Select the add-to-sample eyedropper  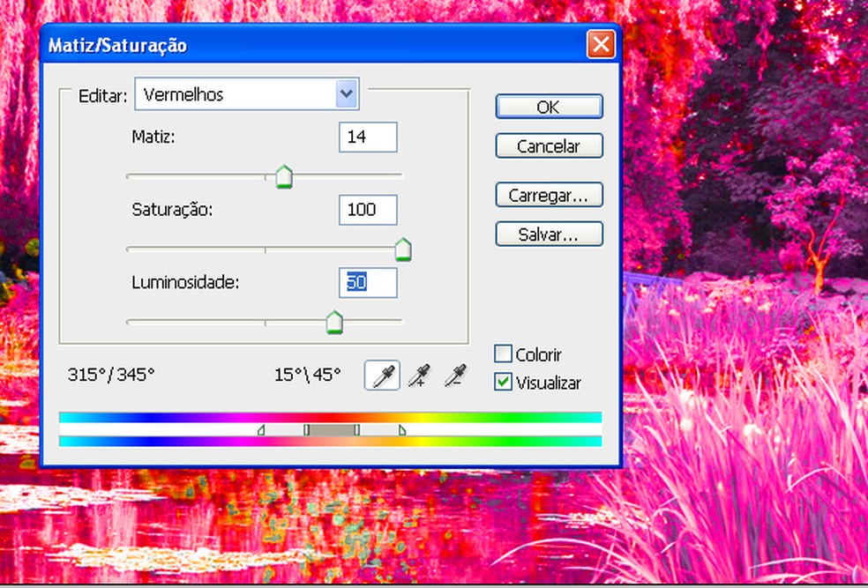[419, 375]
